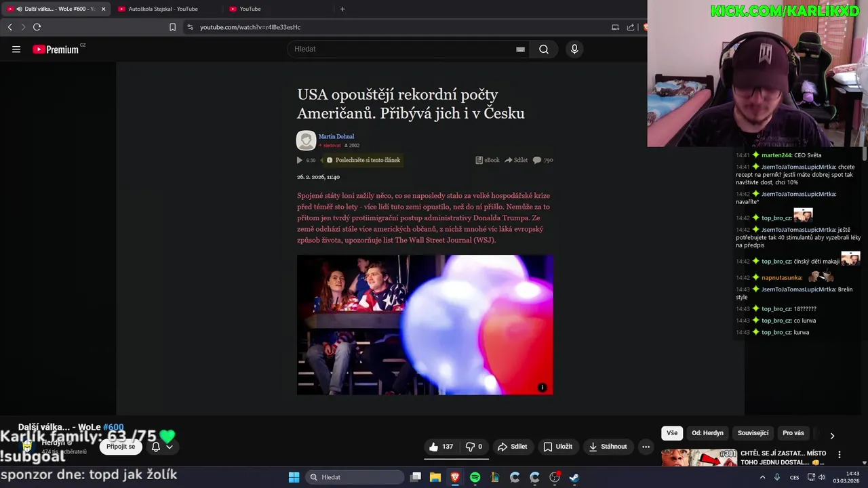The height and width of the screenshot is (488, 868).
Task: Open the #301 recommended video thumbnail
Action: click(699, 457)
